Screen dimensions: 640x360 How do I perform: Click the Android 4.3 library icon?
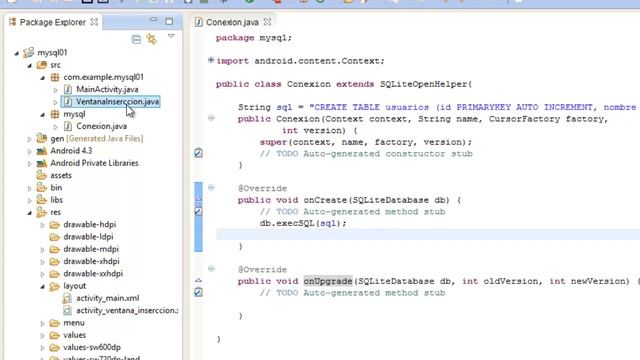pos(41,151)
